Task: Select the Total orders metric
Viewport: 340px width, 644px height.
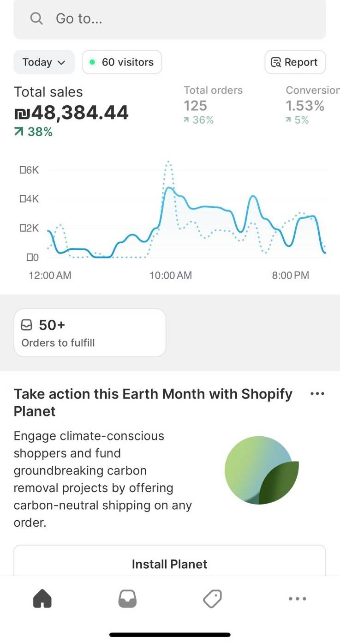Action: point(213,105)
